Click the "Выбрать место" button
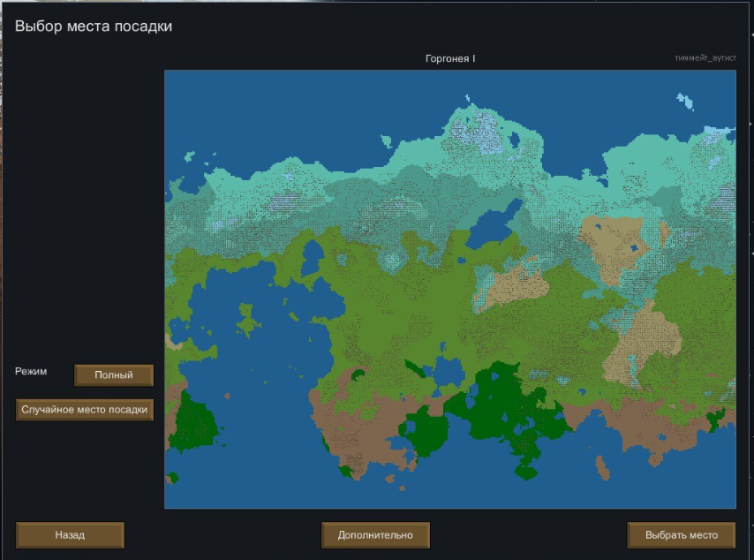Screen dimensions: 754x560 (682, 535)
